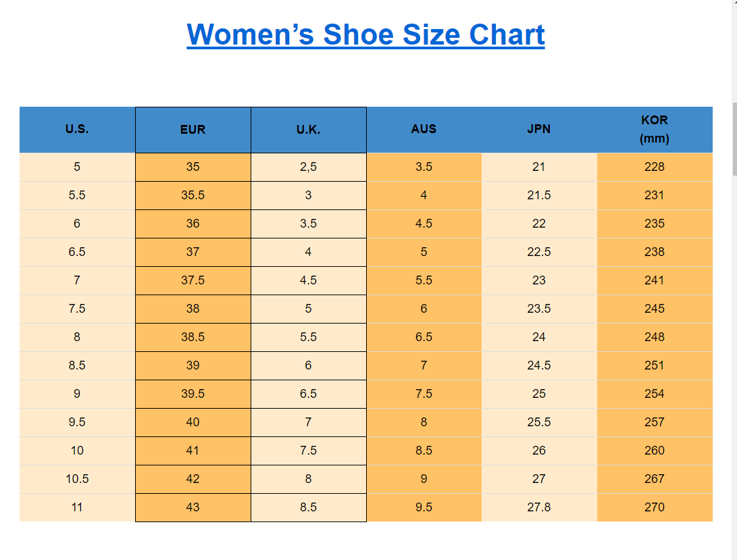Select the JPN cell with value 22.5
The width and height of the screenshot is (737, 560).
[538, 252]
